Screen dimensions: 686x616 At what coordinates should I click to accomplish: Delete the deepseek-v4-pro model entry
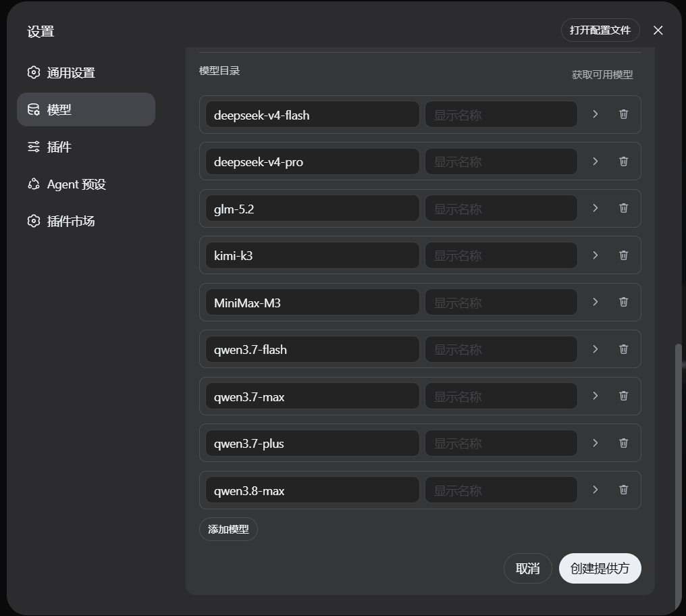[623, 161]
